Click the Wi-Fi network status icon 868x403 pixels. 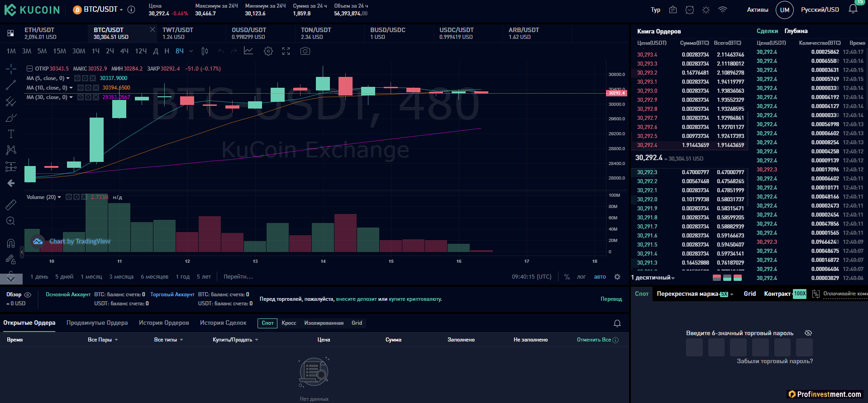(x=723, y=9)
